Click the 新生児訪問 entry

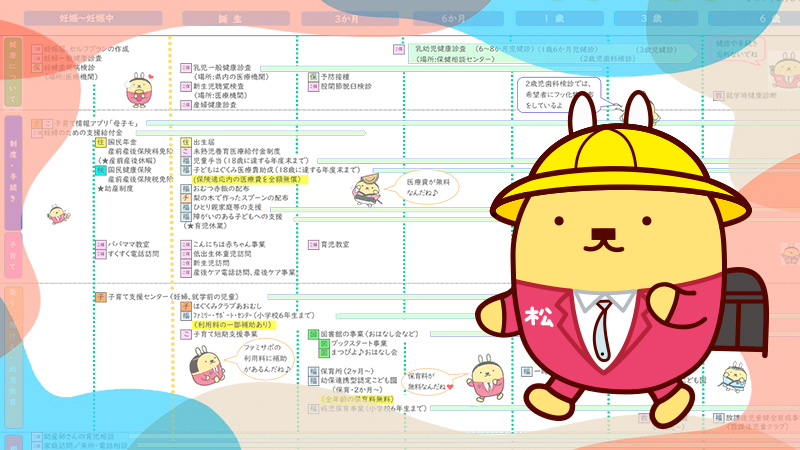pos(211,263)
